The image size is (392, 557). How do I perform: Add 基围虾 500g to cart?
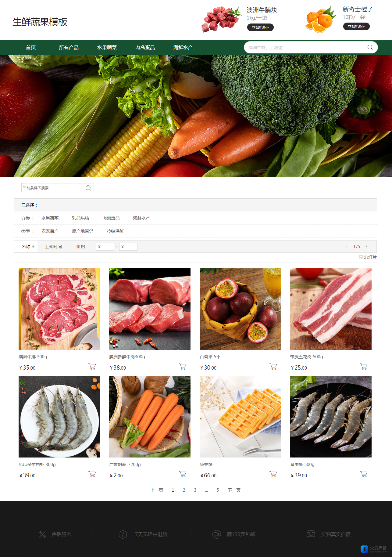point(364,474)
